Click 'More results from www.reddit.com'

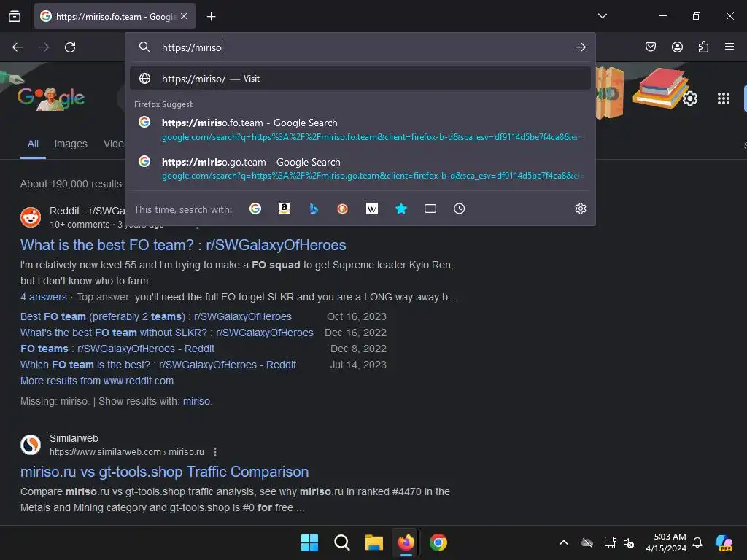97,381
